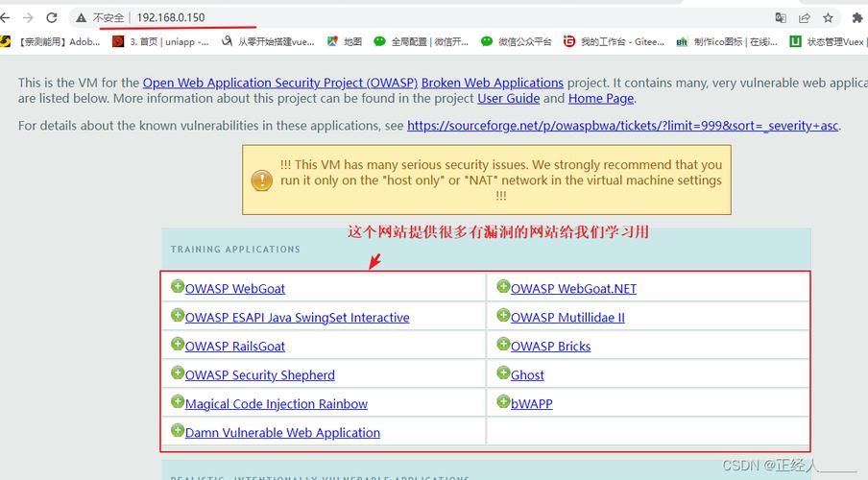Expand plus icon beside Magical Code Injection Rainbow

(177, 401)
